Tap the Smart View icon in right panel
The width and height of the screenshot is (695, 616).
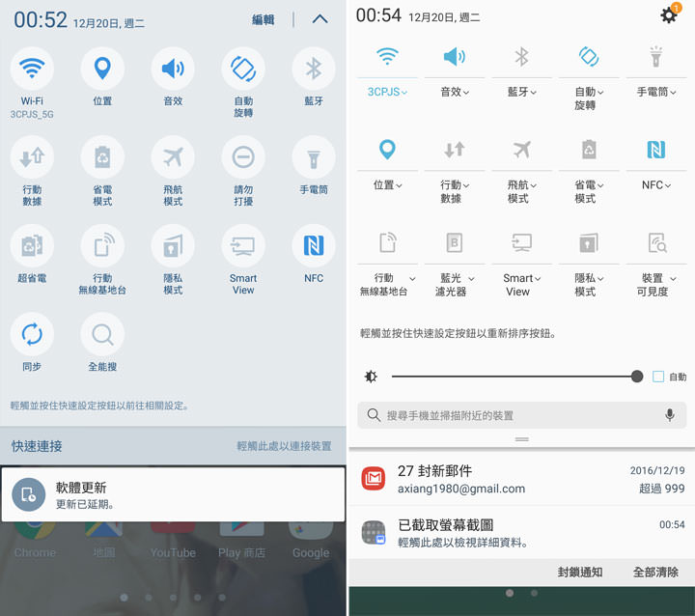[x=521, y=242]
